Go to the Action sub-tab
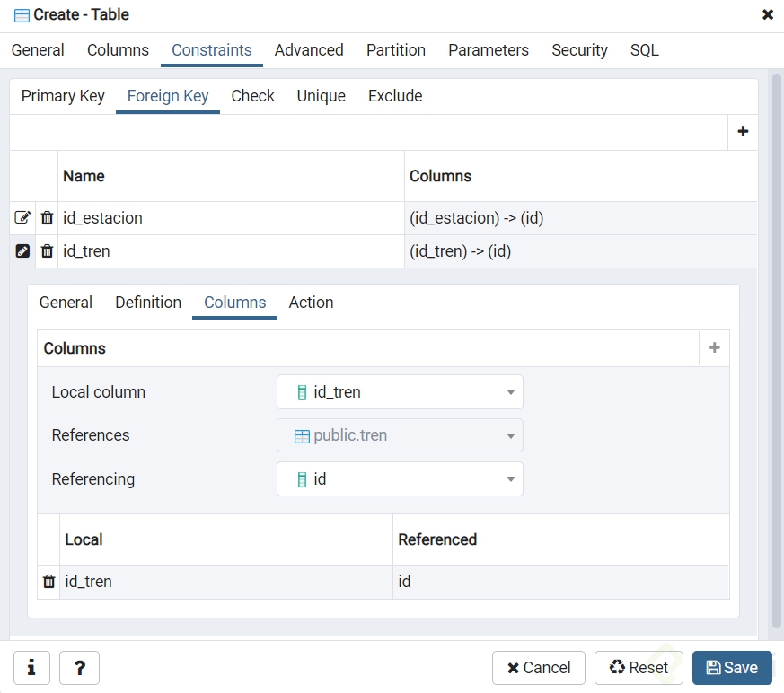Image resolution: width=784 pixels, height=693 pixels. pyautogui.click(x=311, y=303)
